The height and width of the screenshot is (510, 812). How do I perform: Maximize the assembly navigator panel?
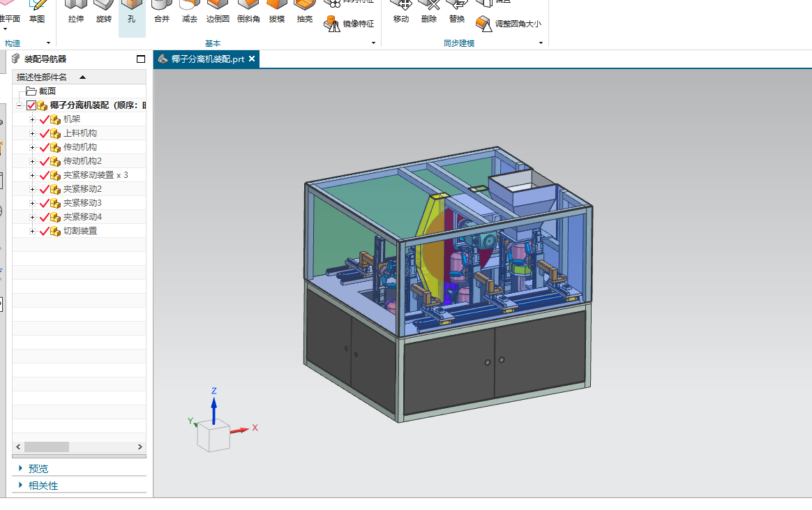click(x=141, y=59)
